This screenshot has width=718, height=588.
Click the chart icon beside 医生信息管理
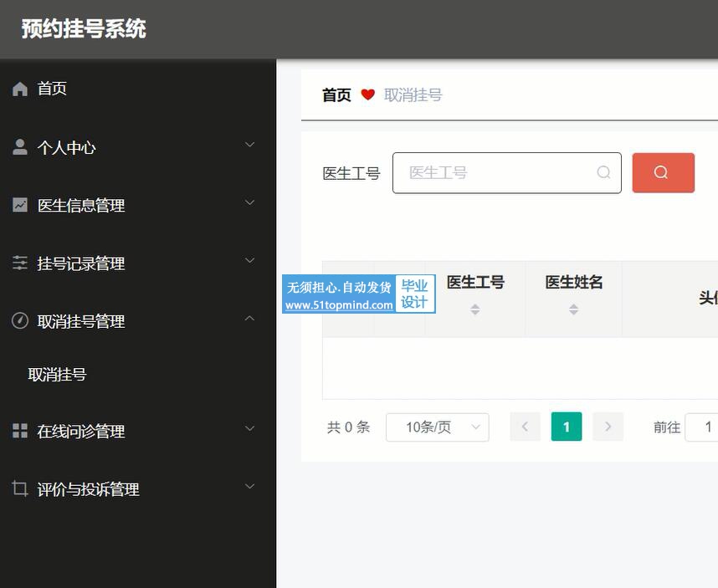click(20, 205)
